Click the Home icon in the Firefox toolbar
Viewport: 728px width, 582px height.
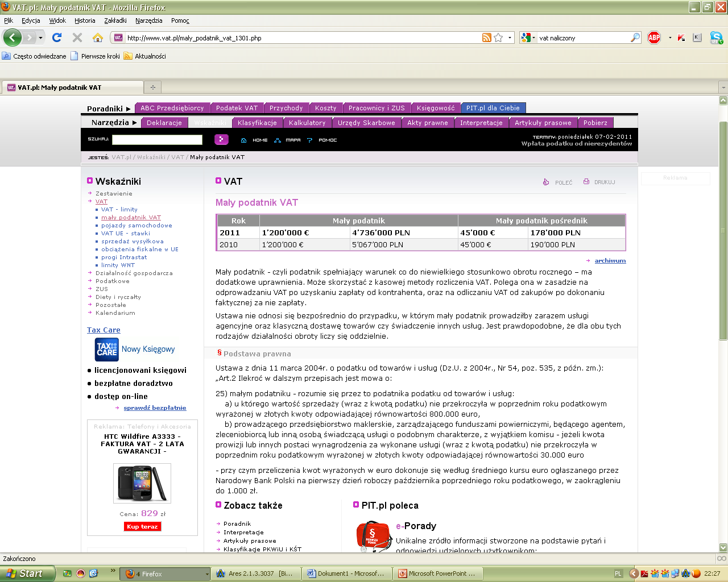point(98,38)
